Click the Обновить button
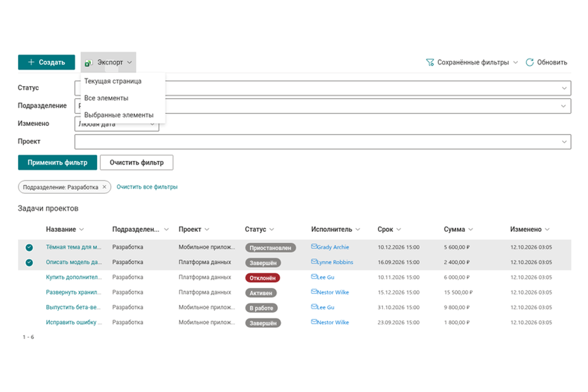This screenshot has width=588, height=392. [x=546, y=63]
